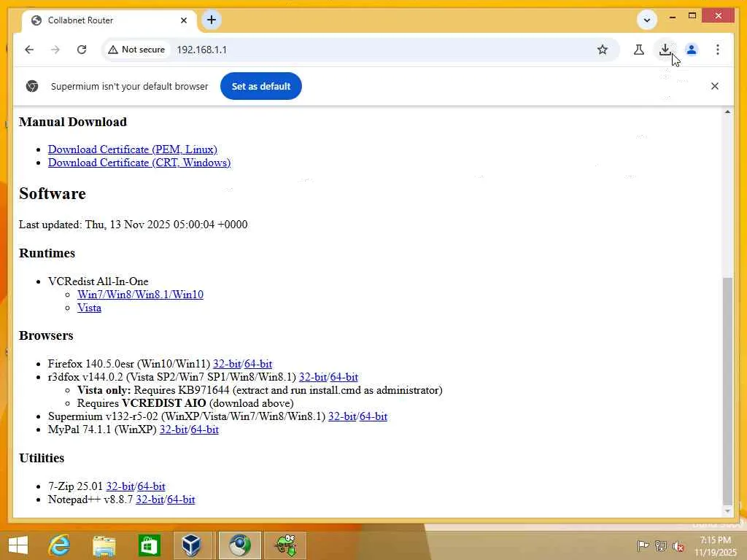Download Certificate (PEM, Linux) link
This screenshot has width=747, height=560.
click(x=133, y=149)
